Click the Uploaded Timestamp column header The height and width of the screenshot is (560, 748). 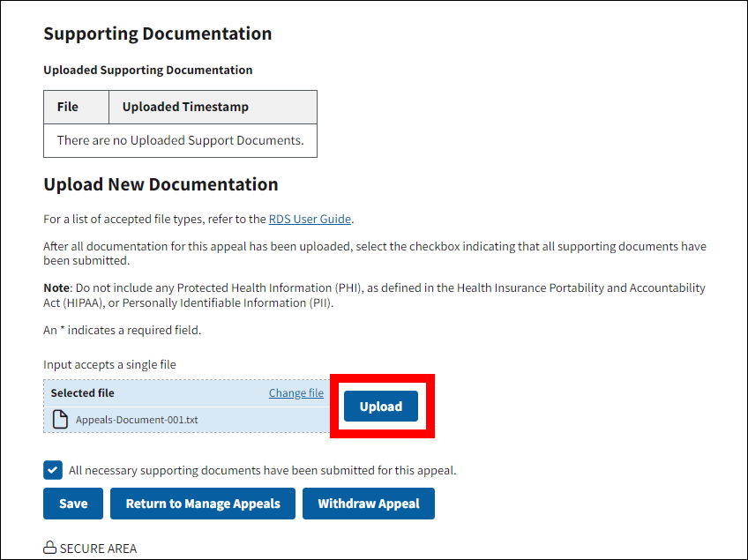(x=185, y=107)
